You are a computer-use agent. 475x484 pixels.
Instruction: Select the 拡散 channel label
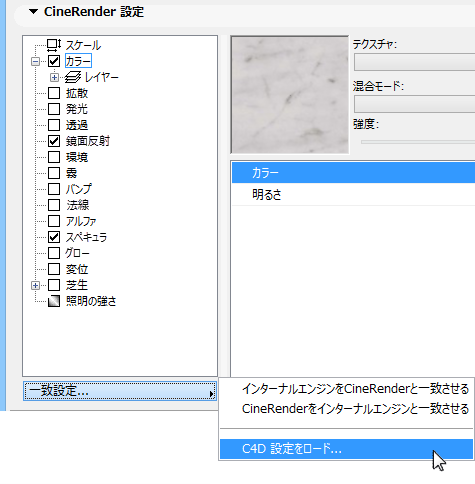click(77, 93)
